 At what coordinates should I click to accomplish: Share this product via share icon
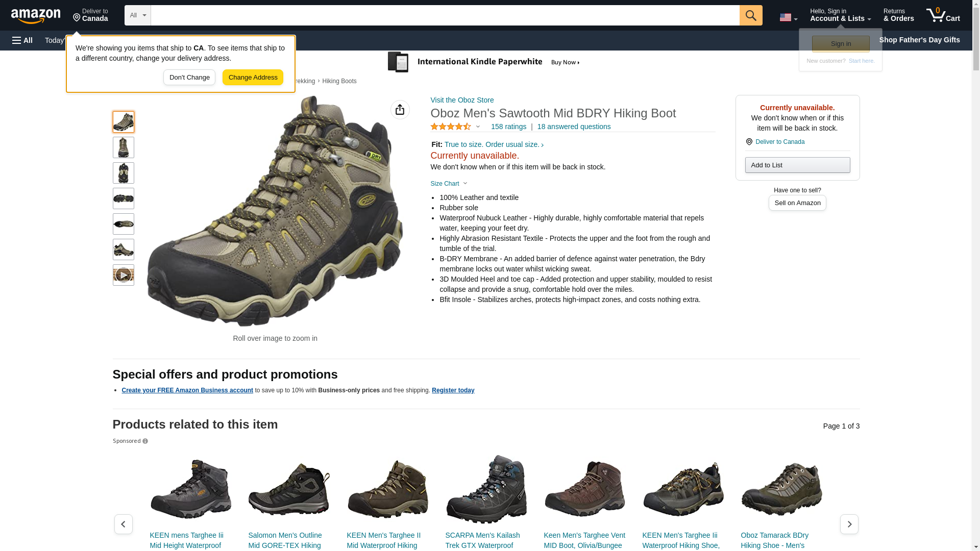tap(400, 110)
